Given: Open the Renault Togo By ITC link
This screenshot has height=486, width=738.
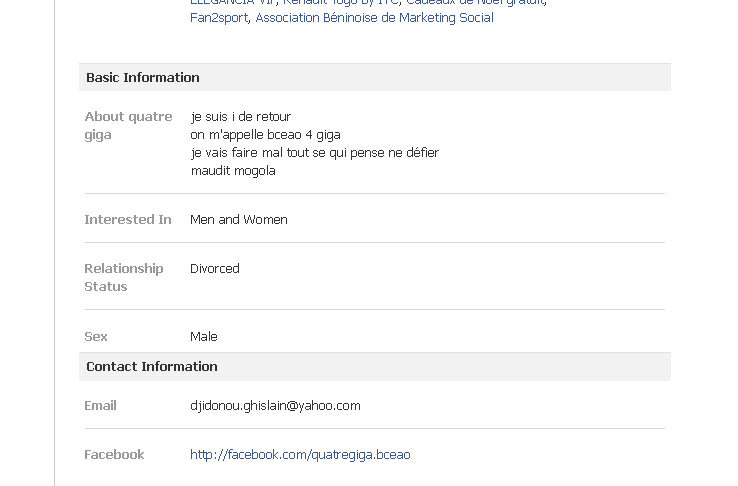Looking at the screenshot, I should point(340,2).
